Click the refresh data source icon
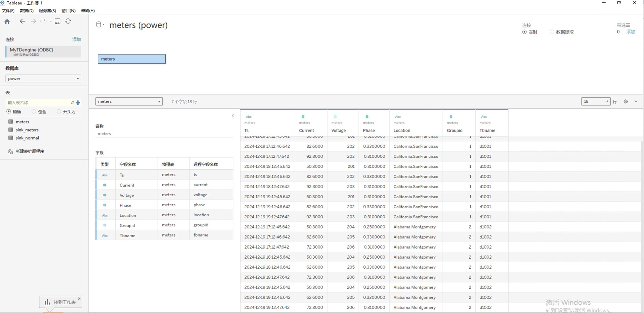 coord(68,21)
